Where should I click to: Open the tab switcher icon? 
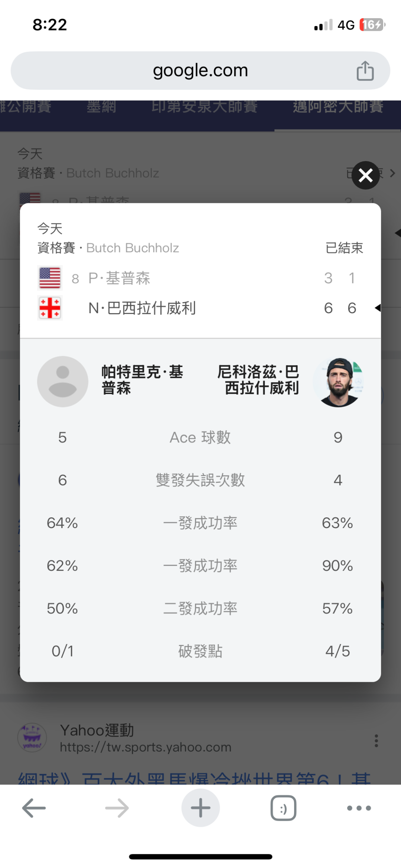tap(283, 808)
